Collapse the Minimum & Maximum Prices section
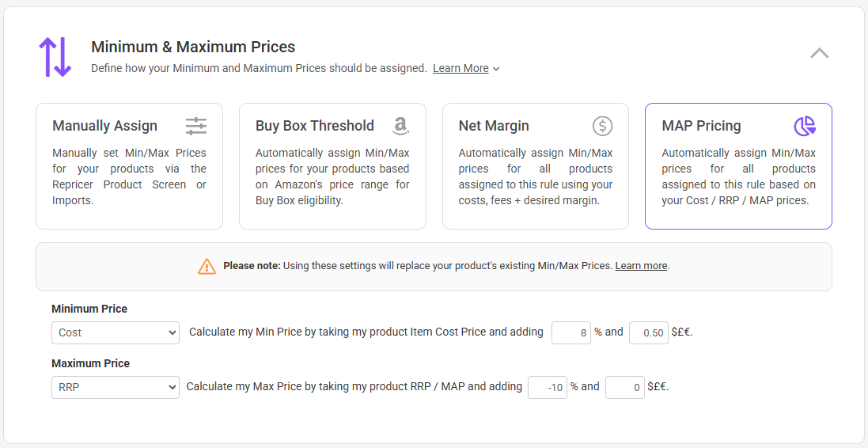 point(820,54)
